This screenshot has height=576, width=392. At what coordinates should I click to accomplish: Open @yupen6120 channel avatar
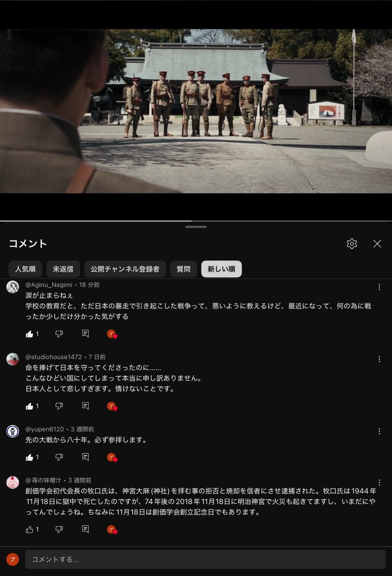12,431
